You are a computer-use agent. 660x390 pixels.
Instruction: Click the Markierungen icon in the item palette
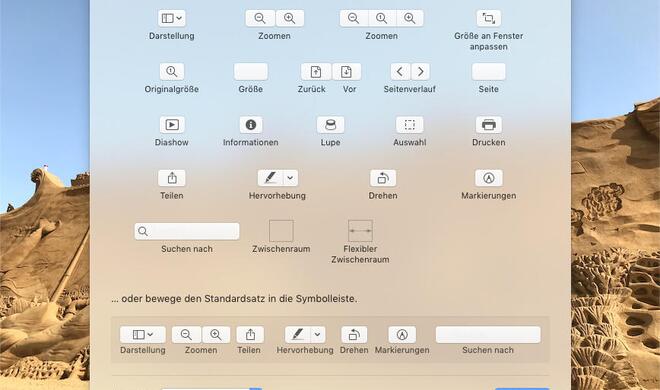[x=489, y=178]
